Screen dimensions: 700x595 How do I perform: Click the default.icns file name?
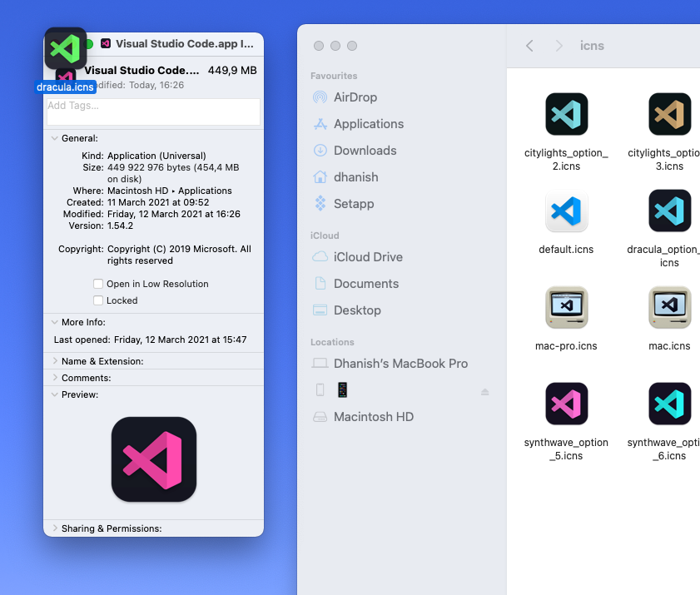566,250
